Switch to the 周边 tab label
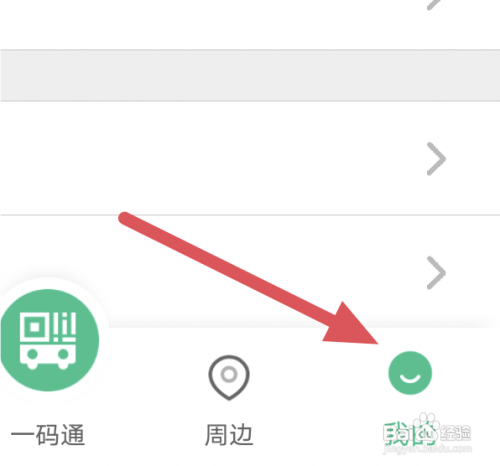 point(229,435)
